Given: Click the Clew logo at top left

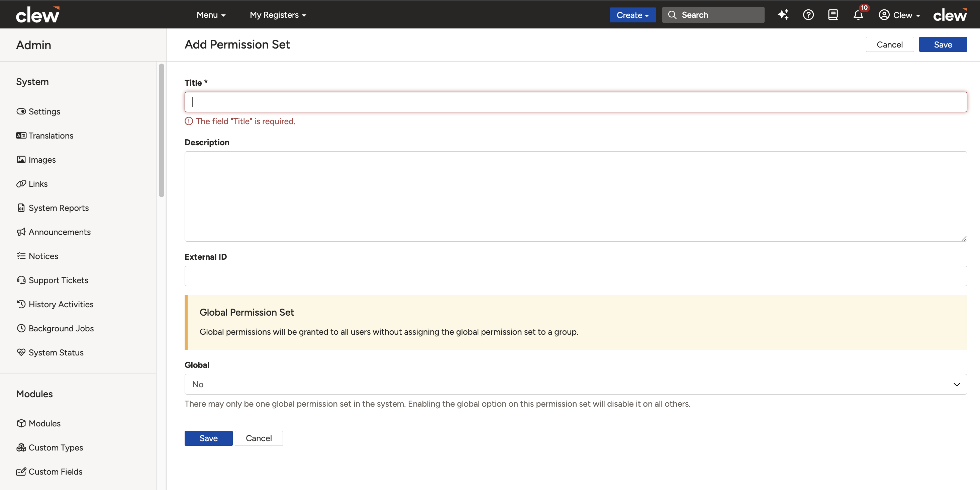Looking at the screenshot, I should point(38,14).
